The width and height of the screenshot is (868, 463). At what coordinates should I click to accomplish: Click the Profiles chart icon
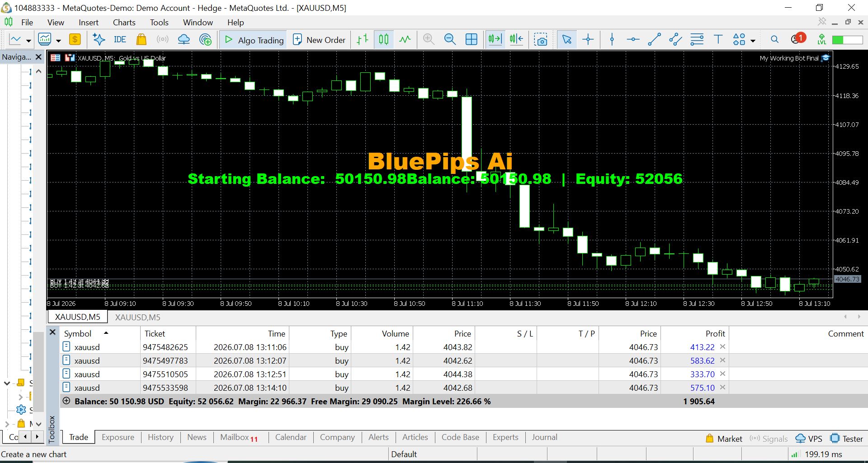pos(45,40)
